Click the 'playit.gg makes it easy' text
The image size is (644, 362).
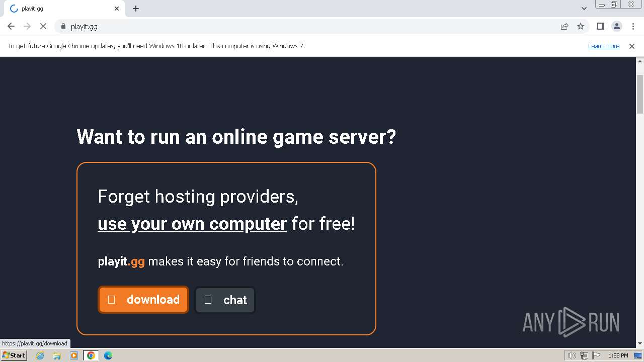click(220, 261)
